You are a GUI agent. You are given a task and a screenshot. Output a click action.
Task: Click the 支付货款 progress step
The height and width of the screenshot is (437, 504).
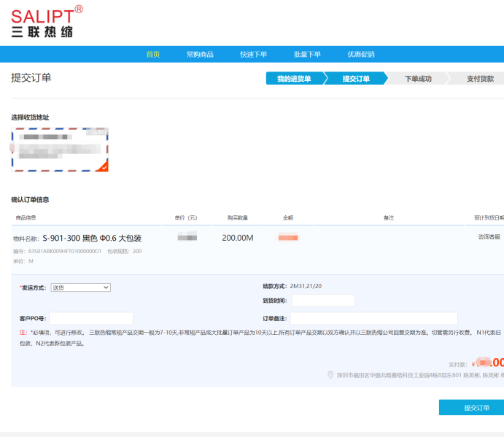coord(480,79)
